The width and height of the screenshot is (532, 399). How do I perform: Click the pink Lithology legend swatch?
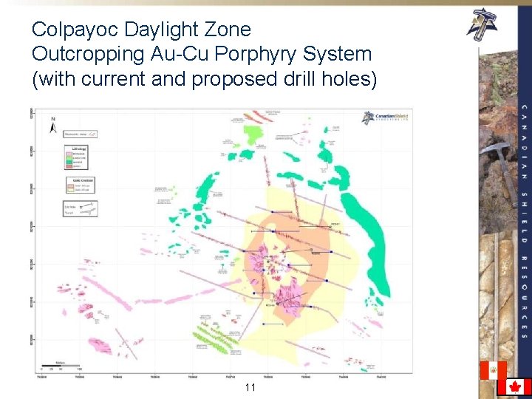click(69, 154)
